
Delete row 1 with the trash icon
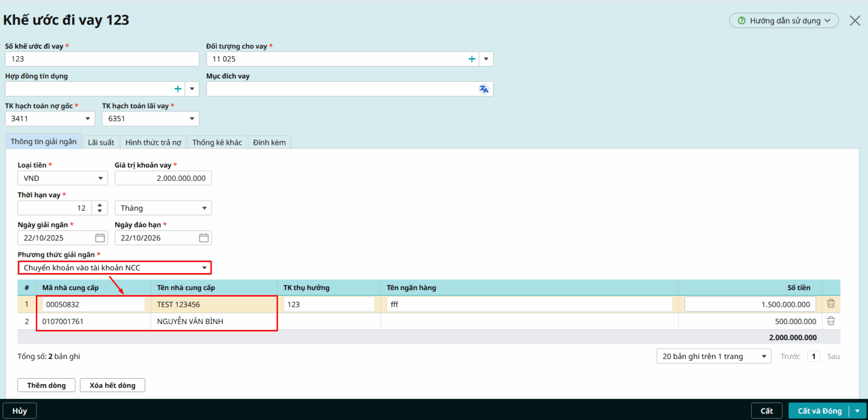coord(831,304)
